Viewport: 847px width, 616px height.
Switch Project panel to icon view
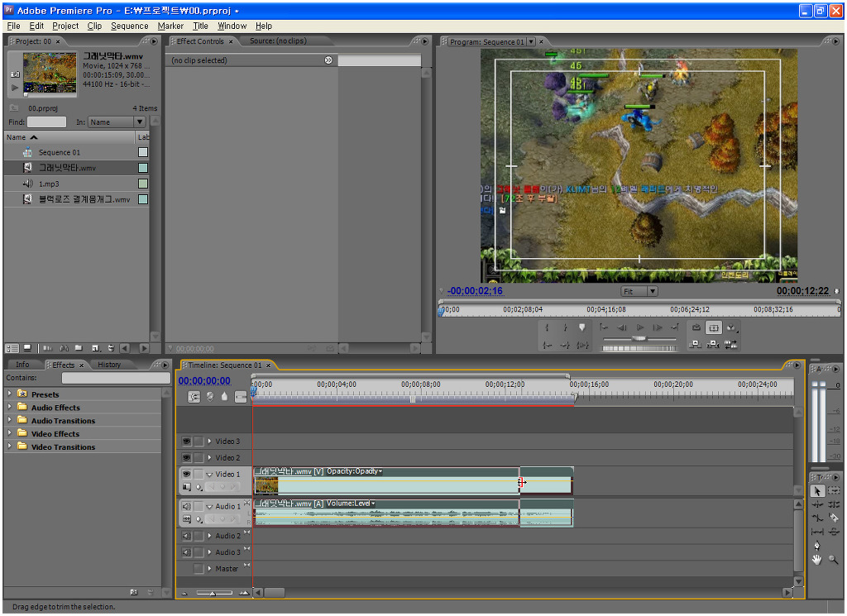(27, 348)
